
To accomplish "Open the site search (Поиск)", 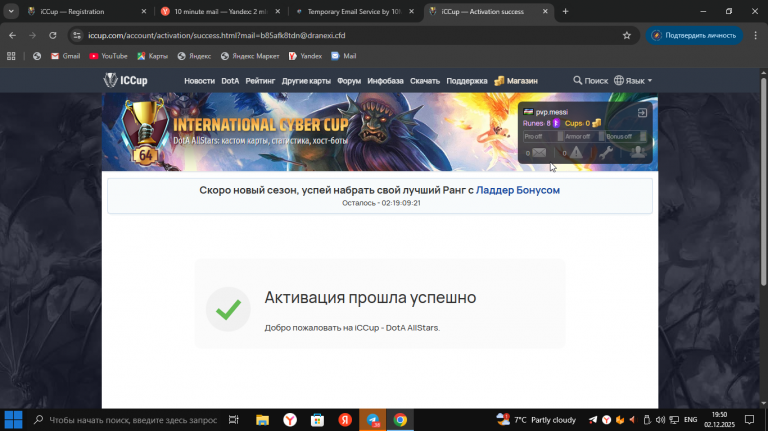I will coord(590,81).
